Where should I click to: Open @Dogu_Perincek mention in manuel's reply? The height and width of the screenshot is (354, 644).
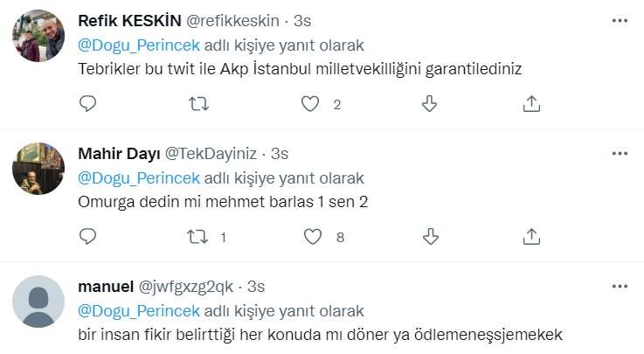[139, 310]
